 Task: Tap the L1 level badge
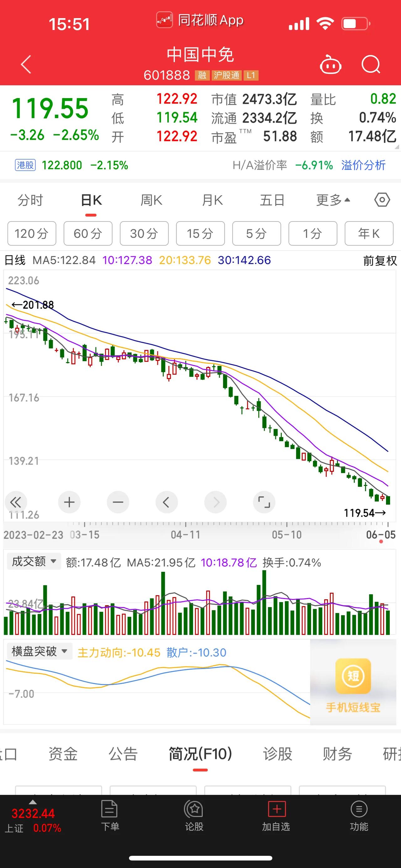[x=251, y=75]
